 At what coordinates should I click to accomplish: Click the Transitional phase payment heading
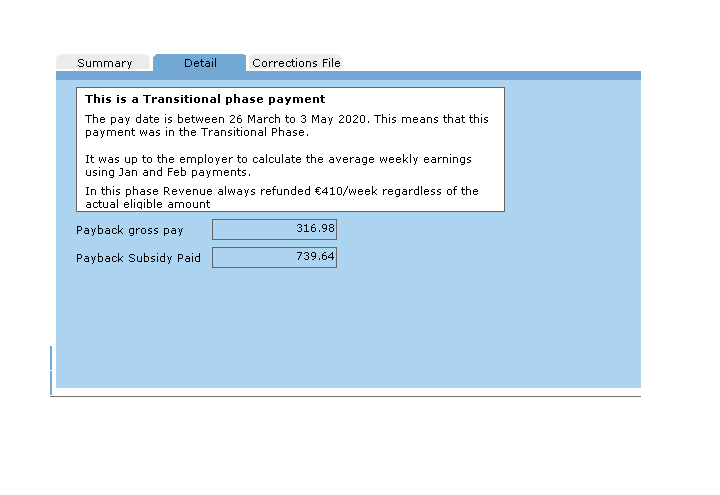pos(204,100)
